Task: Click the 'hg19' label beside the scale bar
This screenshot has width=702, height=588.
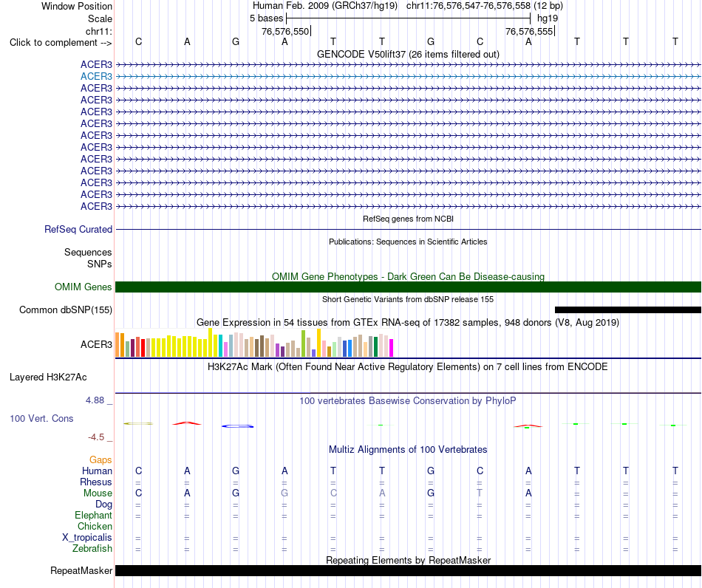Action: point(548,18)
